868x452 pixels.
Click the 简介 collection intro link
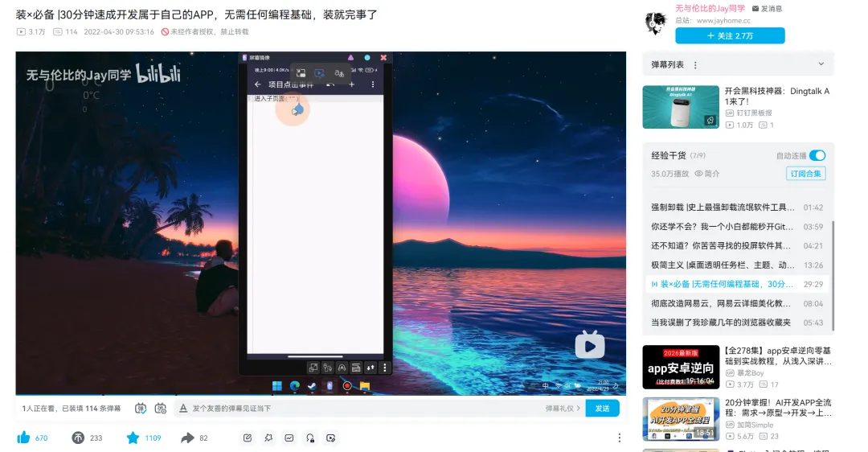tap(707, 174)
